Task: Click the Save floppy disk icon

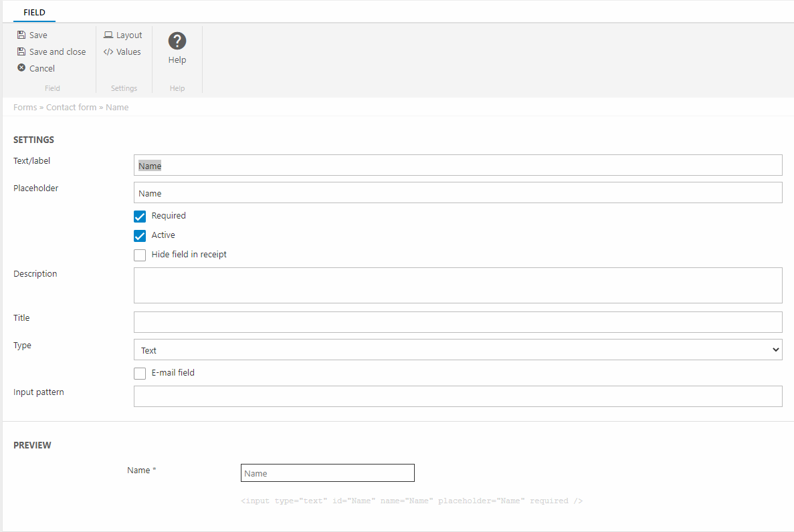Action: tap(21, 35)
